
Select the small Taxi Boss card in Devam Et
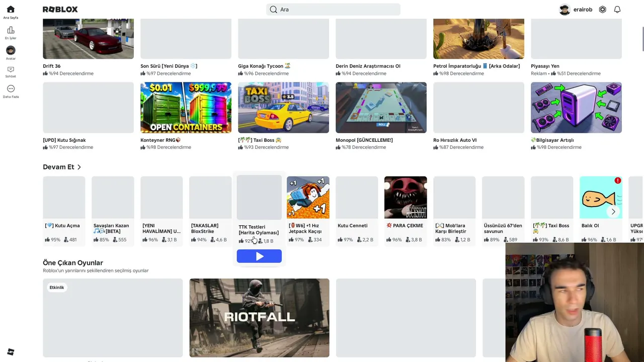pos(552,210)
